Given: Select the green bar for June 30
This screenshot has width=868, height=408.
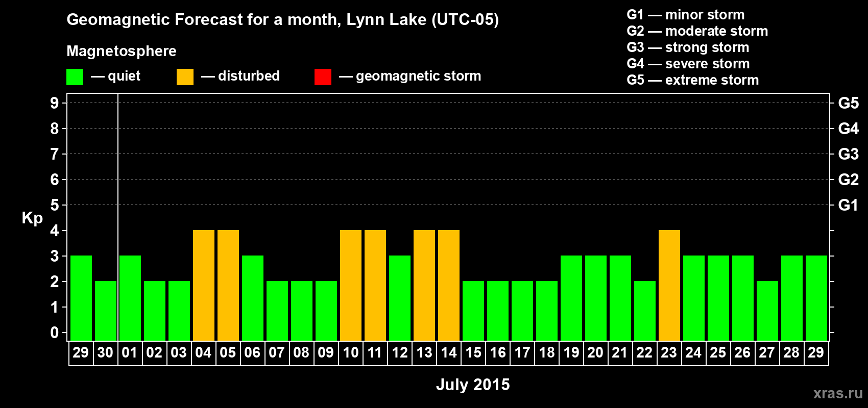Looking at the screenshot, I should click(106, 311).
